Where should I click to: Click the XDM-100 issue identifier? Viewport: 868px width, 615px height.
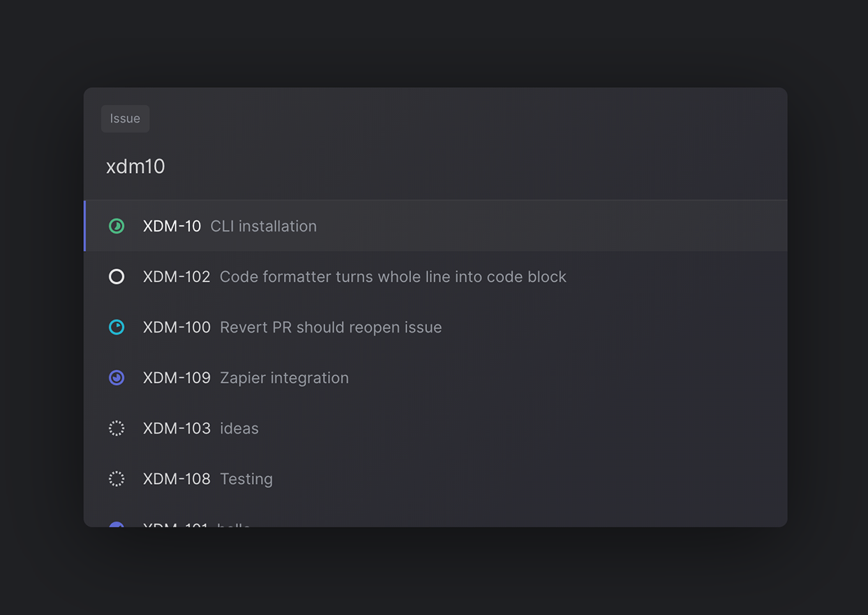click(177, 327)
